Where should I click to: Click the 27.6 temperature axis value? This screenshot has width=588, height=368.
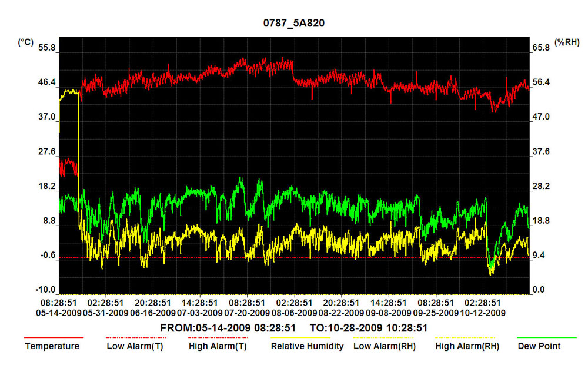click(x=47, y=152)
